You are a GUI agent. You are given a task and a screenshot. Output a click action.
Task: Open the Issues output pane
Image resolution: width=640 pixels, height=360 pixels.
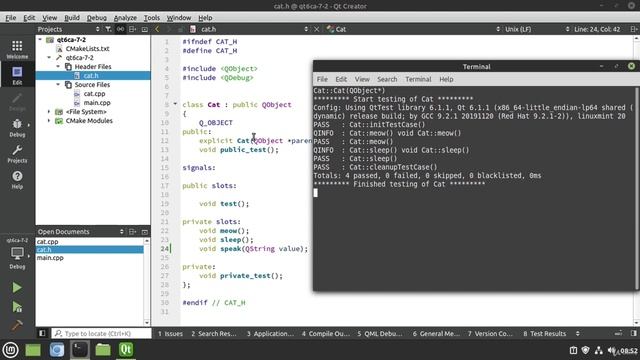pos(170,333)
